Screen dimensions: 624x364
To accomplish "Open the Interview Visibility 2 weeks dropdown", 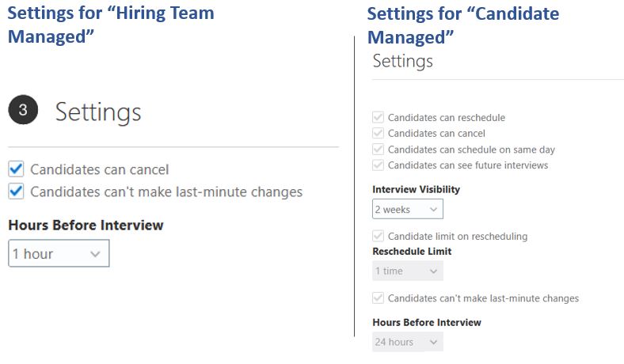I will coord(408,209).
